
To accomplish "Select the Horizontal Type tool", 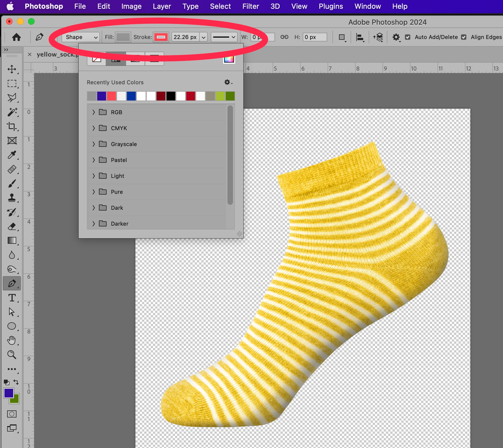I will pyautogui.click(x=12, y=298).
